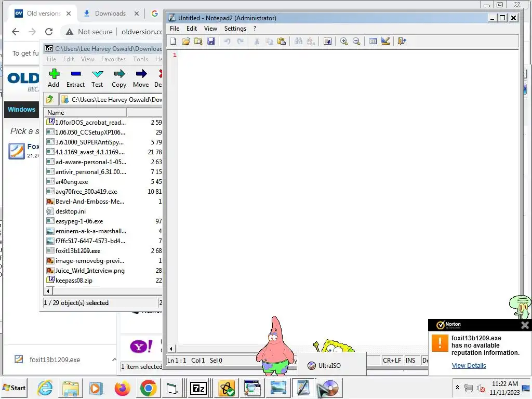Reload the page in Chrome
This screenshot has height=399, width=532.
pos(49,32)
